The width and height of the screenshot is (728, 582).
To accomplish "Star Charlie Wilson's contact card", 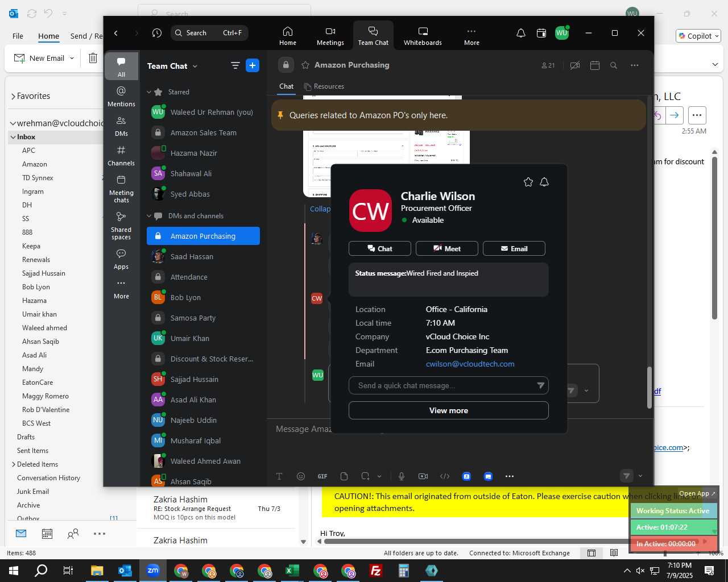I will [x=528, y=182].
